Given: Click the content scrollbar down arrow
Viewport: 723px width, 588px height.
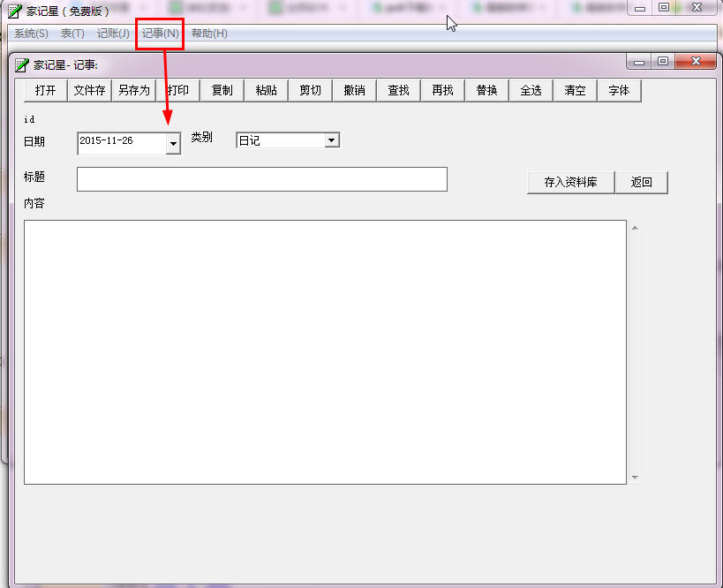Looking at the screenshot, I should 635,478.
